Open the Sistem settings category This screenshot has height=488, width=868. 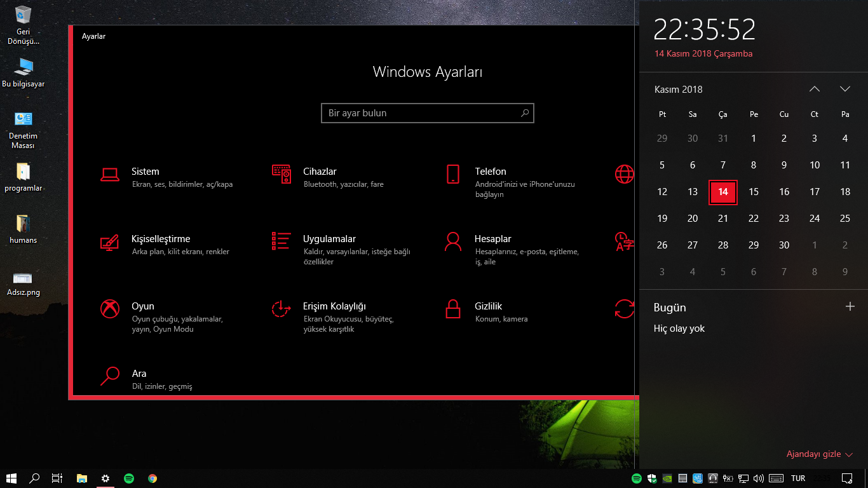167,177
